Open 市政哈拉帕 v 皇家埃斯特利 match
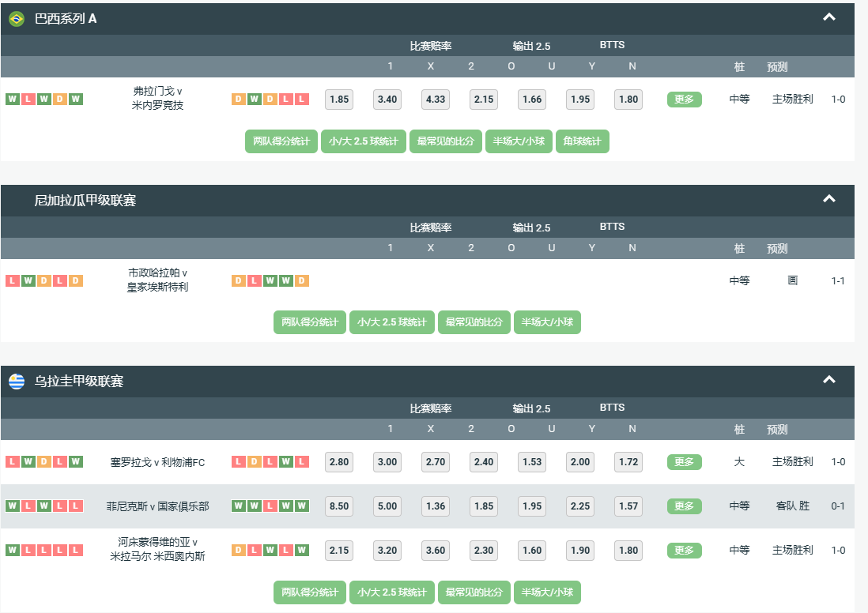The image size is (868, 613). point(157,280)
